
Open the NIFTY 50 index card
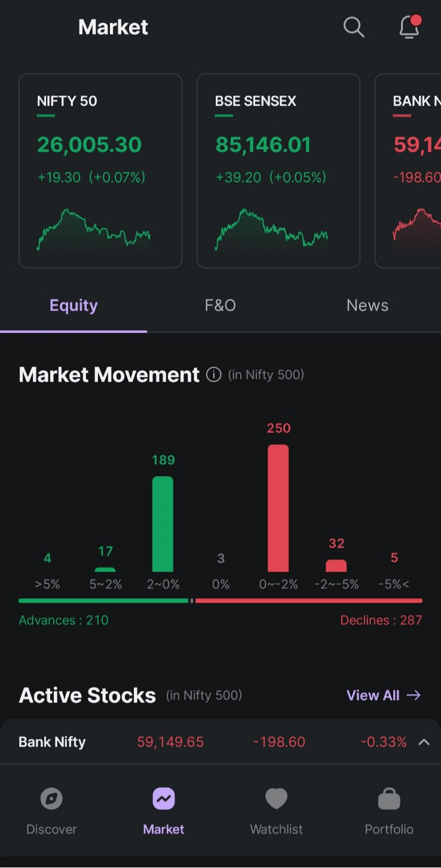point(100,171)
